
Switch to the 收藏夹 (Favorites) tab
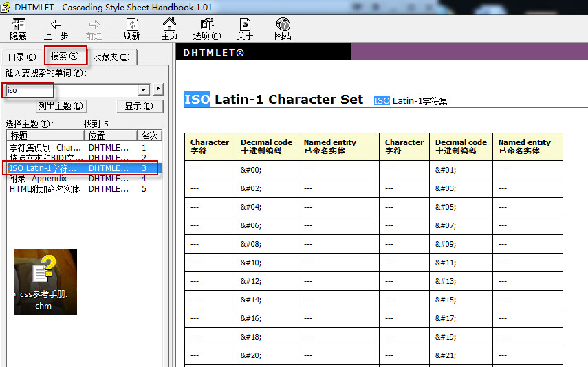click(x=111, y=57)
